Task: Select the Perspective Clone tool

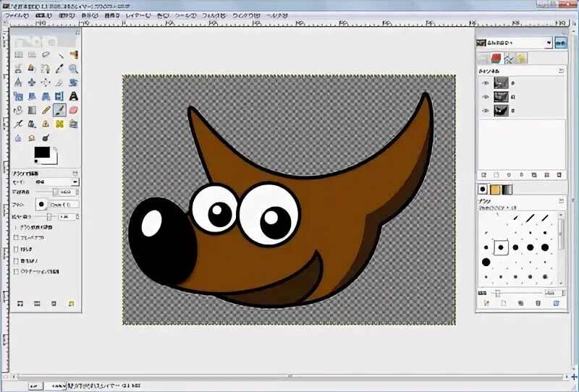Action: click(74, 124)
